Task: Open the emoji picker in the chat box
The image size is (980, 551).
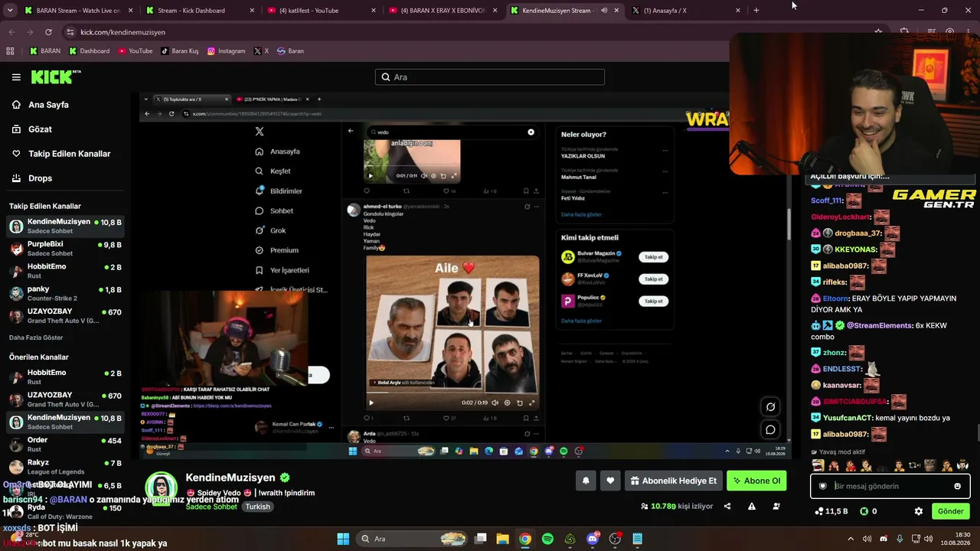Action: coord(957,486)
